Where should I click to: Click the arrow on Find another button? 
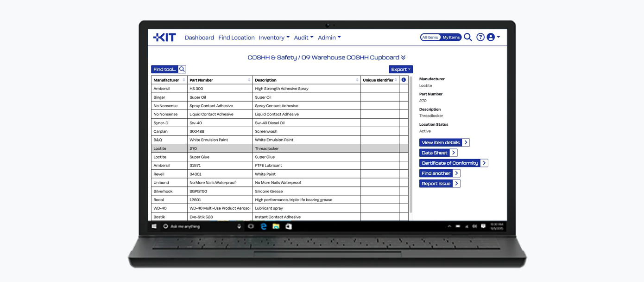pyautogui.click(x=456, y=173)
